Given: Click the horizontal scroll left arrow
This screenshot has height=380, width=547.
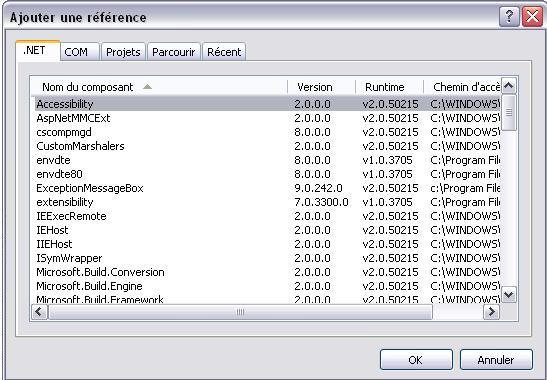Looking at the screenshot, I should click(39, 311).
